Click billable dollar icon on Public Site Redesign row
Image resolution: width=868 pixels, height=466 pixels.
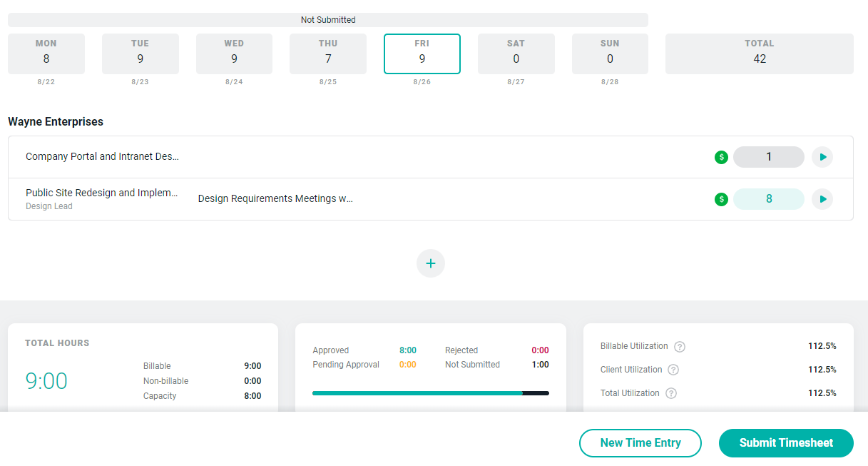click(x=721, y=199)
